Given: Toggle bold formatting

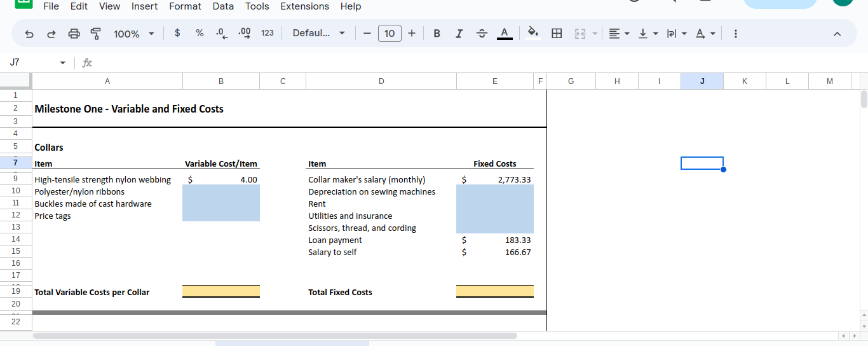Looking at the screenshot, I should point(437,33).
